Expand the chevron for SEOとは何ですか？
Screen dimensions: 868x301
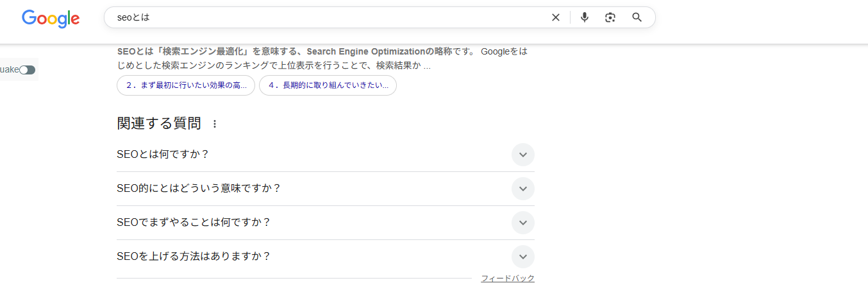522,155
